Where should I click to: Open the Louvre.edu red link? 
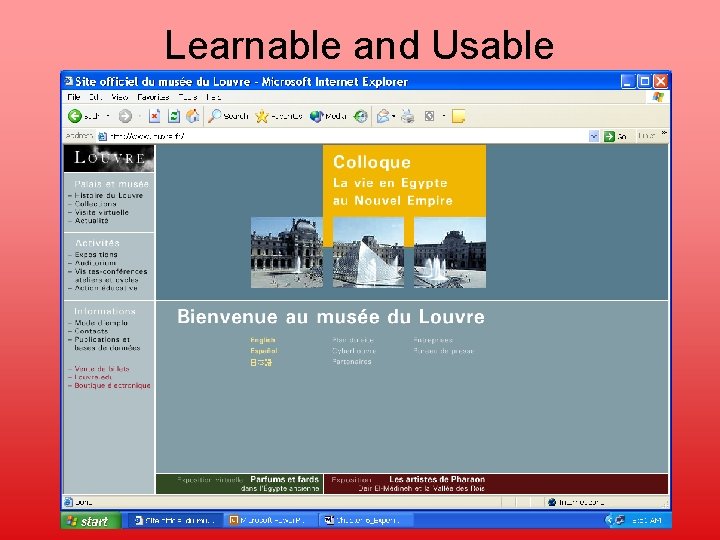tap(93, 377)
